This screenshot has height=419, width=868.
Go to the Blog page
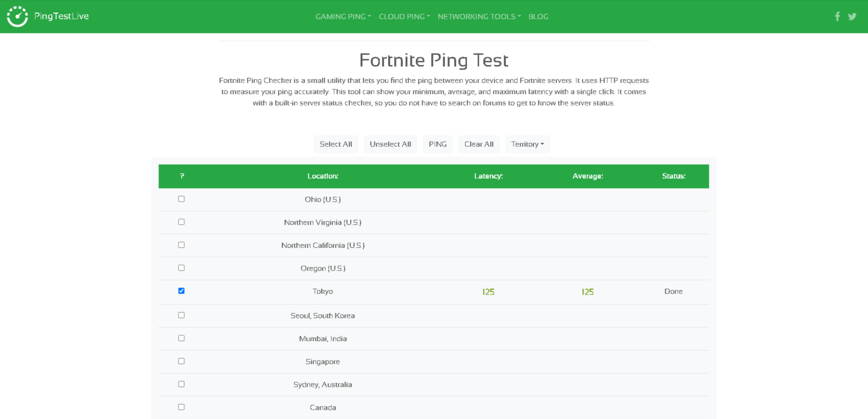(538, 17)
